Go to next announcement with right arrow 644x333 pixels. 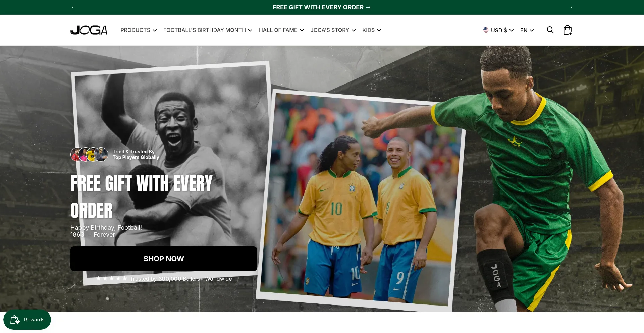tap(571, 7)
